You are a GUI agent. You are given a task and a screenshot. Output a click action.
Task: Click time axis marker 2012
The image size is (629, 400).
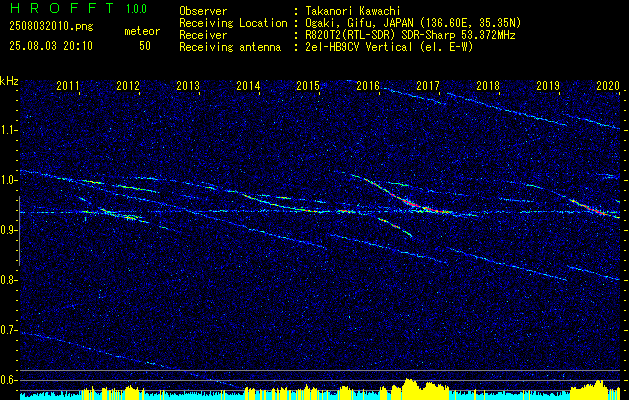click(x=128, y=85)
